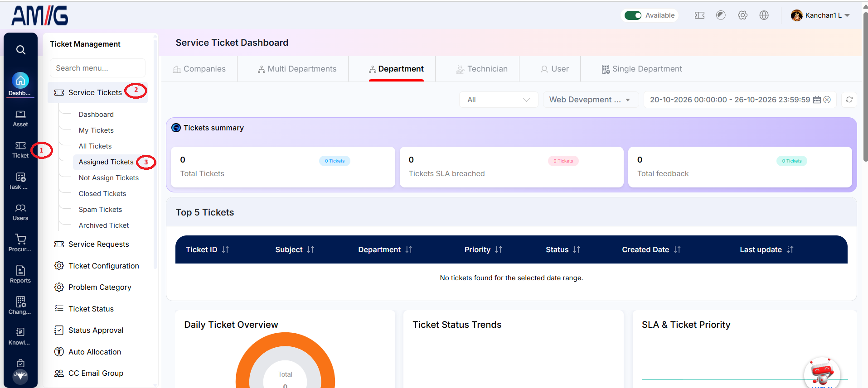Open the Asset module in sidebar
This screenshot has height=388, width=868.
tap(20, 119)
